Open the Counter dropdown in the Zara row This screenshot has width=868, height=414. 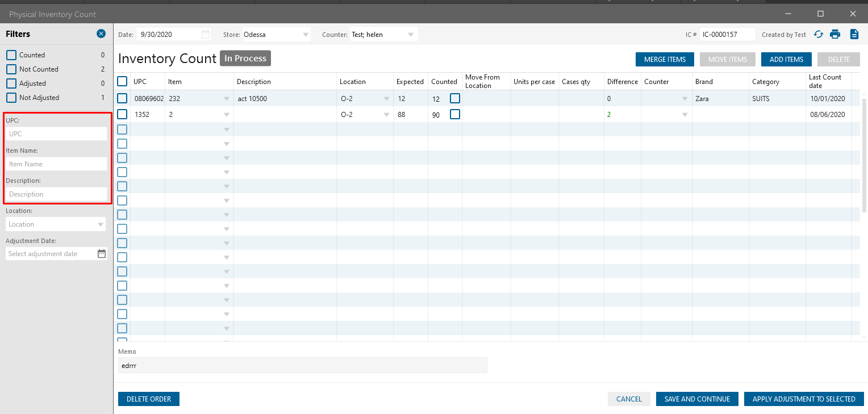pos(685,99)
